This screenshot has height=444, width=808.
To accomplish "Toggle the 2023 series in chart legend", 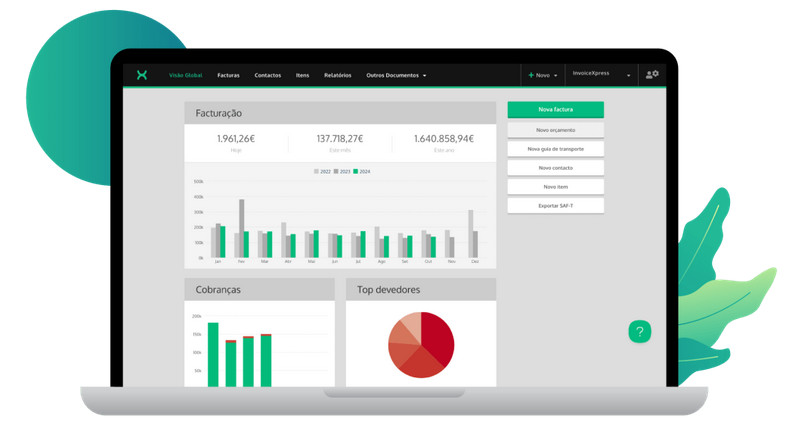I will [x=342, y=172].
